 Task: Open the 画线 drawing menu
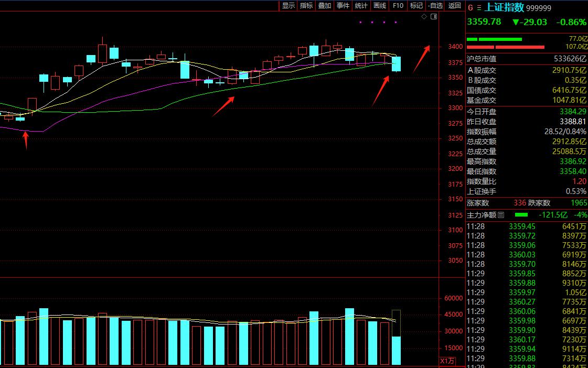(380, 6)
